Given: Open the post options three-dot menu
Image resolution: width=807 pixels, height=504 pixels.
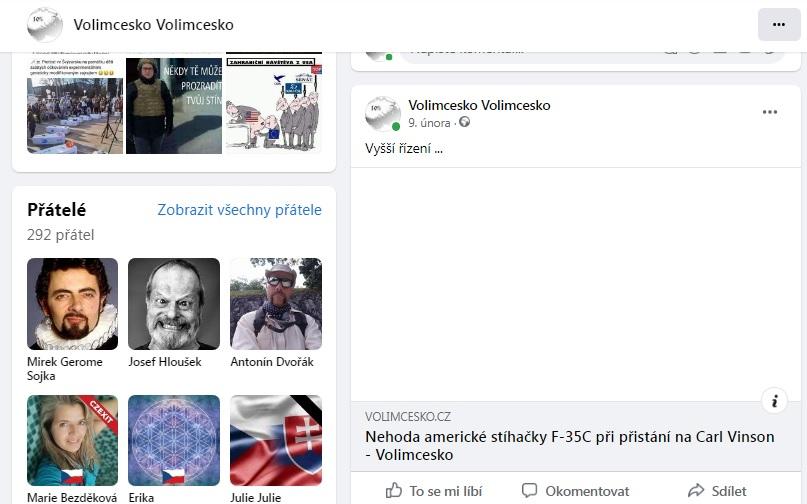Looking at the screenshot, I should [x=770, y=112].
